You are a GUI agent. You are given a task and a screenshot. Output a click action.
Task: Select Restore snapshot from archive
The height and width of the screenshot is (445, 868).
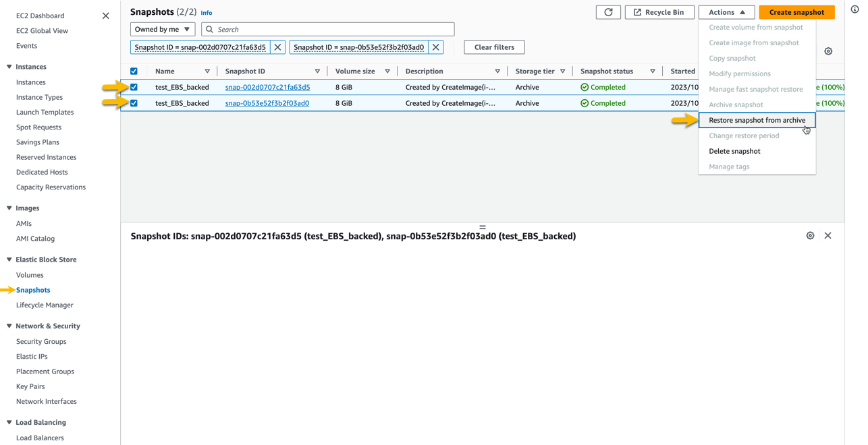(x=757, y=119)
